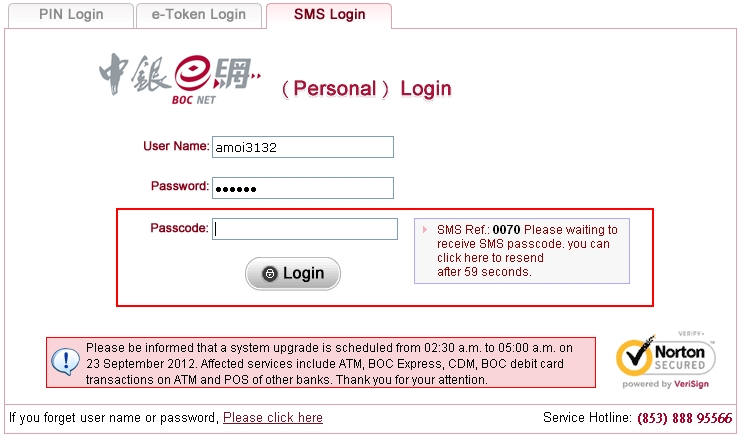Click the 'click here to resend' text

coord(490,258)
